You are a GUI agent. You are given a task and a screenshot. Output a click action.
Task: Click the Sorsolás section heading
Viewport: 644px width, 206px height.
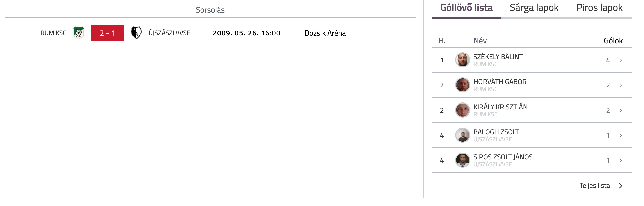tap(210, 10)
